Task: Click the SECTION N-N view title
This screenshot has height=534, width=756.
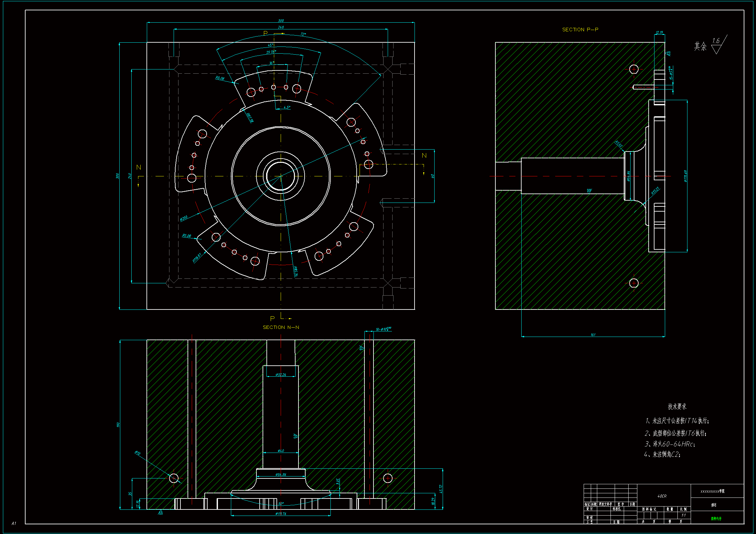Action: pyautogui.click(x=281, y=327)
